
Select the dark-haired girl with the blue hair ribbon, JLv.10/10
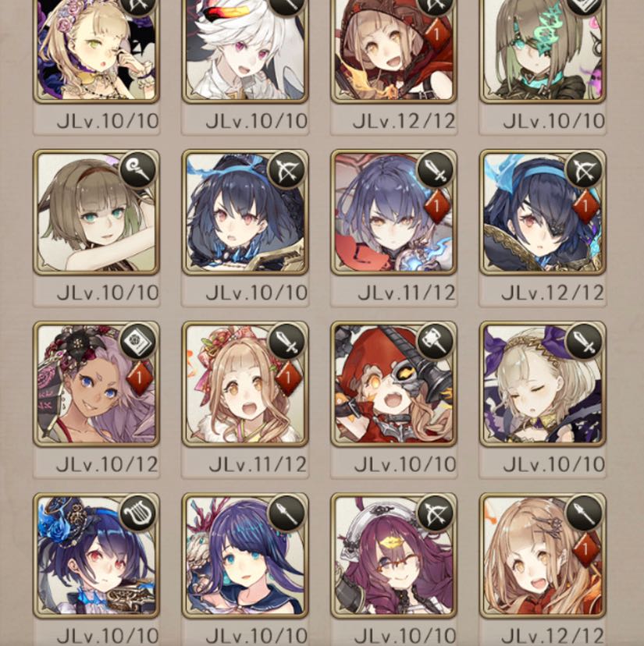[245, 212]
